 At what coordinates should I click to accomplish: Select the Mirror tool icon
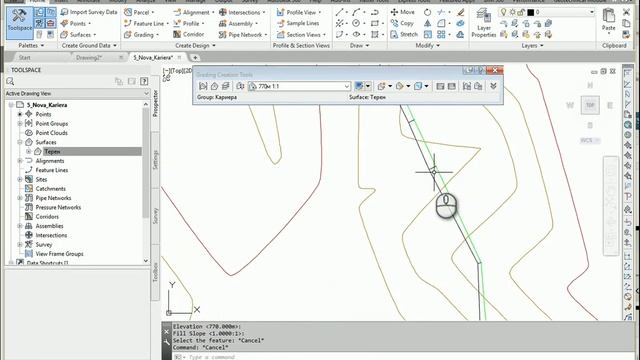click(427, 24)
